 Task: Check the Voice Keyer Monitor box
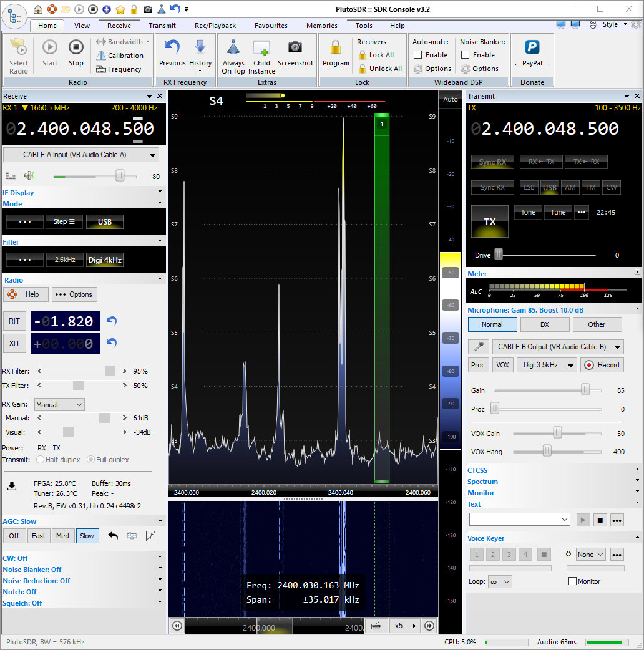tap(572, 581)
